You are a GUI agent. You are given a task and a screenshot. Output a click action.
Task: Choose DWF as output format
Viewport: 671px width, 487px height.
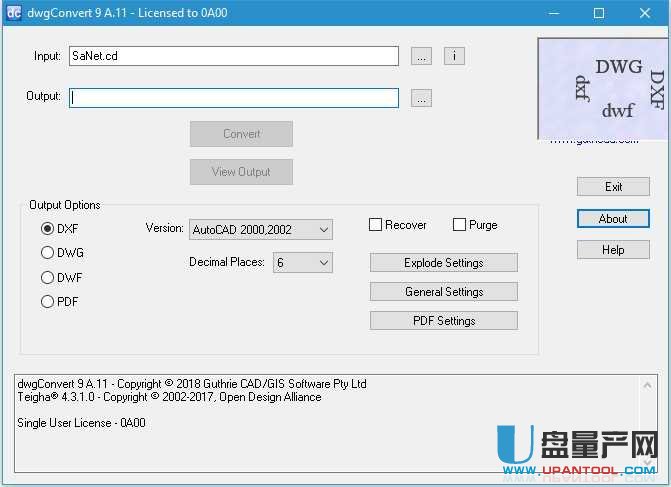tap(47, 278)
